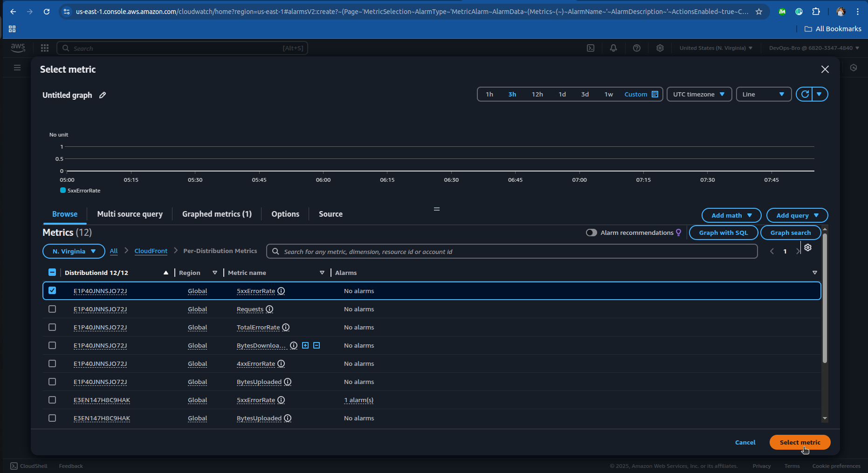Reload the browser page
This screenshot has height=473, width=868.
[47, 12]
